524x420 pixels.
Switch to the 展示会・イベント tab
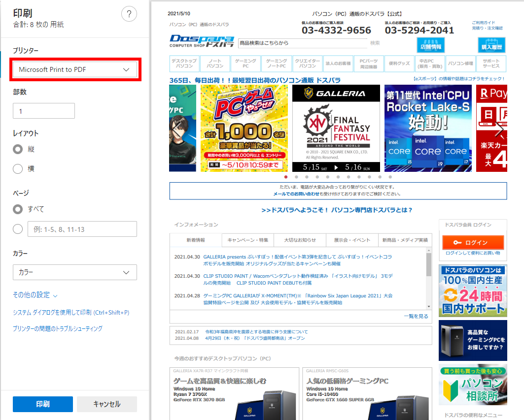coord(352,240)
